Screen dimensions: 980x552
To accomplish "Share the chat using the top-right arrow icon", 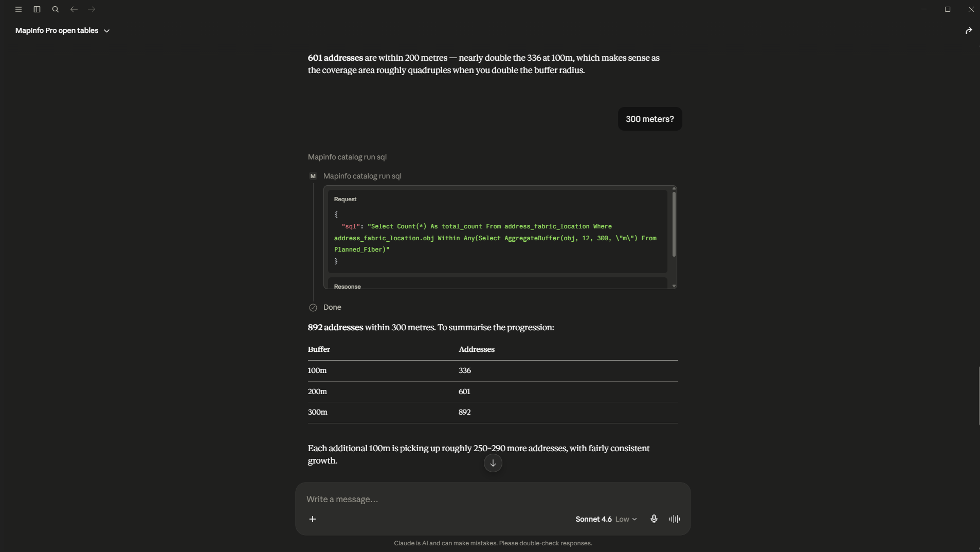I will click(969, 31).
